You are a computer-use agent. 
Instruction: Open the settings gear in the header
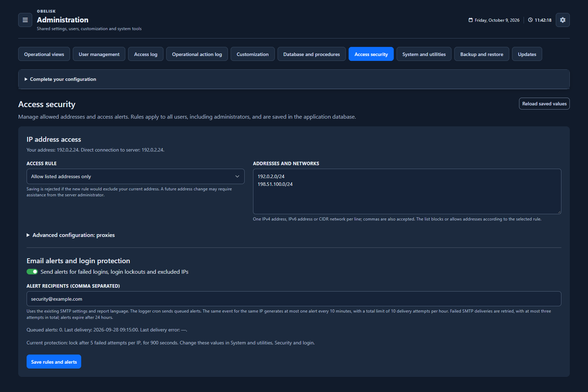pos(563,20)
